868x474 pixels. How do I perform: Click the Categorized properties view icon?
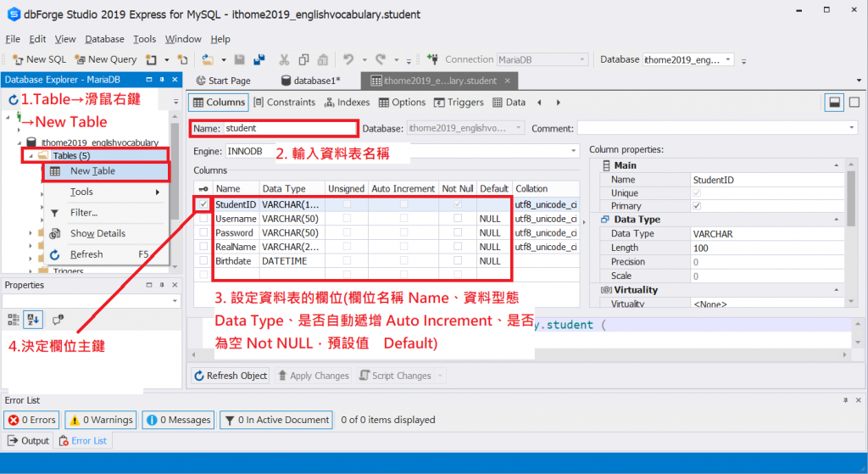(x=14, y=320)
